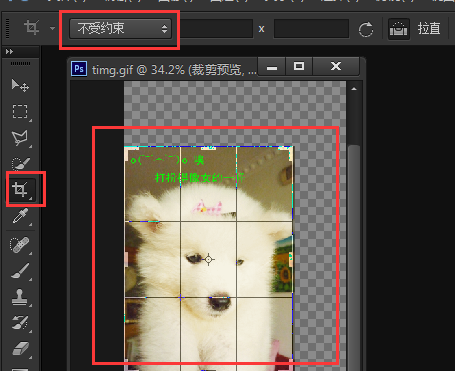Viewport: 455px width, 371px height.
Task: Open the 不受约束 aspect ratio dropdown
Action: coord(121,29)
